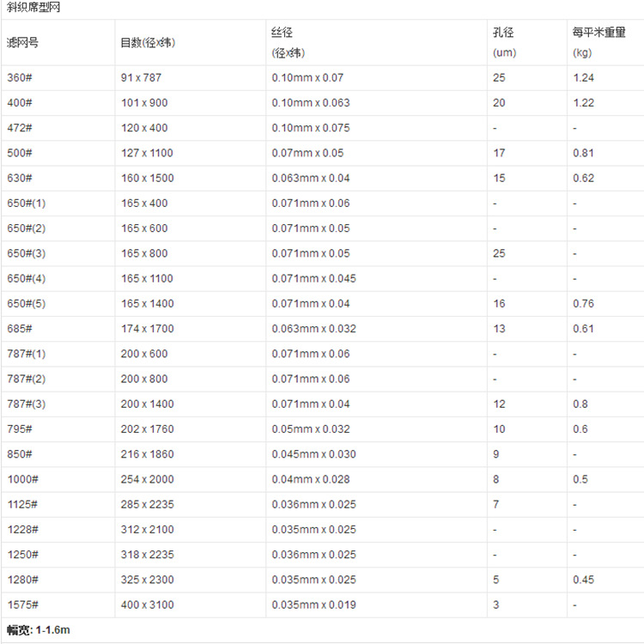644x644 pixels.
Task: Click the 0.063mm x 0.032 wire diameter cell
Action: point(313,329)
